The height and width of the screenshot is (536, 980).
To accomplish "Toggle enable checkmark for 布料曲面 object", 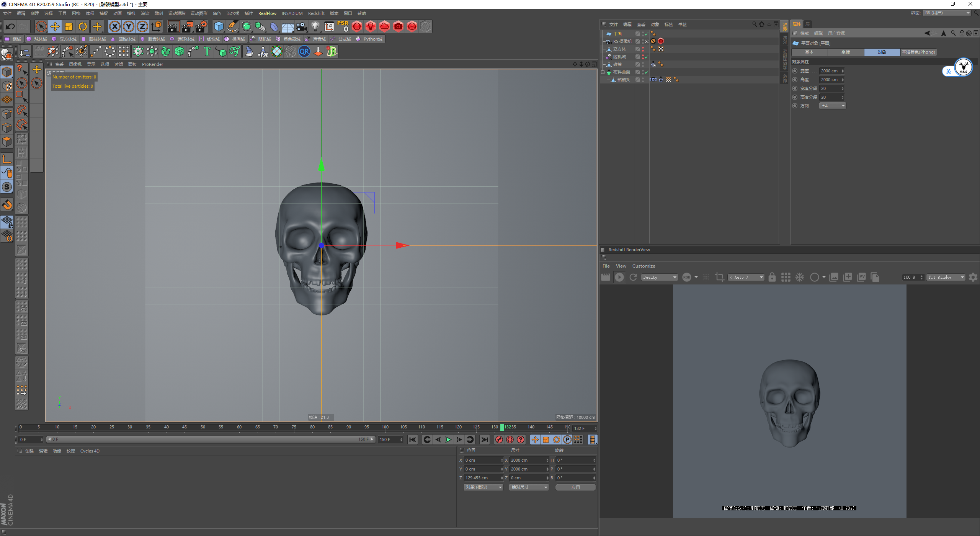I will pos(647,72).
